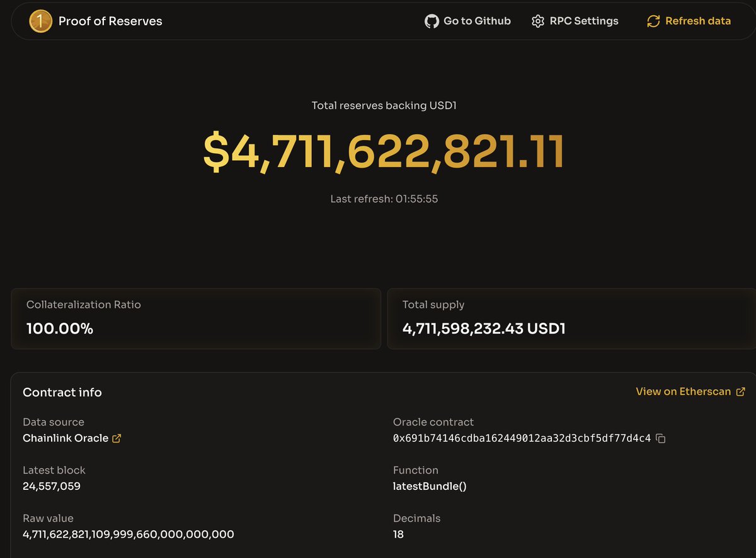Select the $4,711,622,821.11 total reserves figure

pyautogui.click(x=383, y=153)
